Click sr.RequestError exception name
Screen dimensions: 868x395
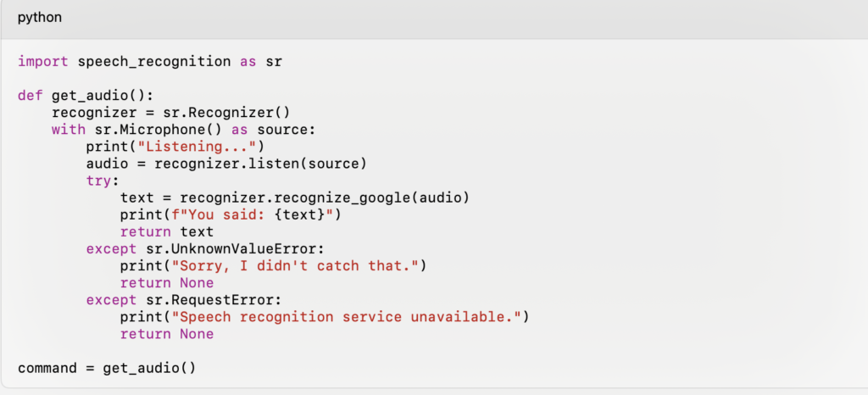point(209,300)
